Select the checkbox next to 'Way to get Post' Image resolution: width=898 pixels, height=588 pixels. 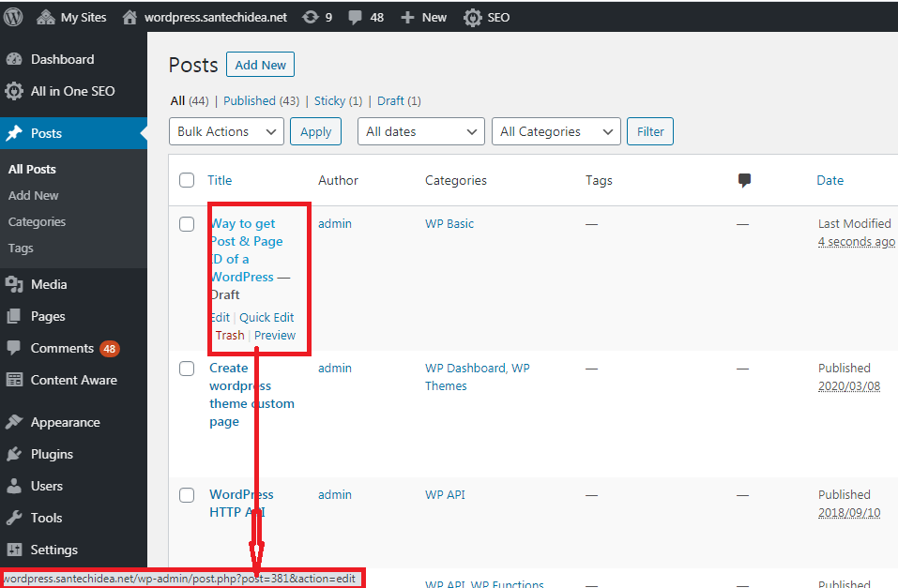186,223
